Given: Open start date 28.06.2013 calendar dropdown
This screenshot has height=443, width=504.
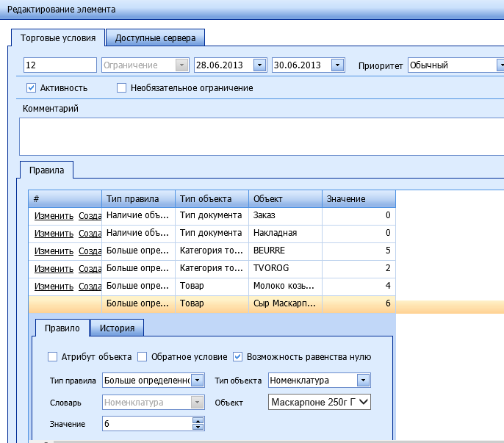Looking at the screenshot, I should pos(259,65).
